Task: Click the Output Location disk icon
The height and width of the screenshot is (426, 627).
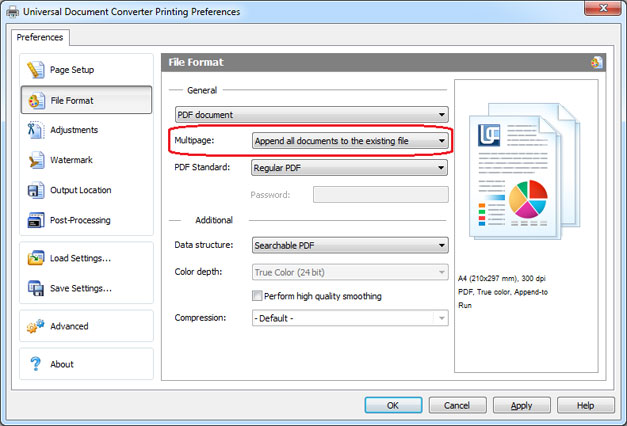Action: (36, 190)
